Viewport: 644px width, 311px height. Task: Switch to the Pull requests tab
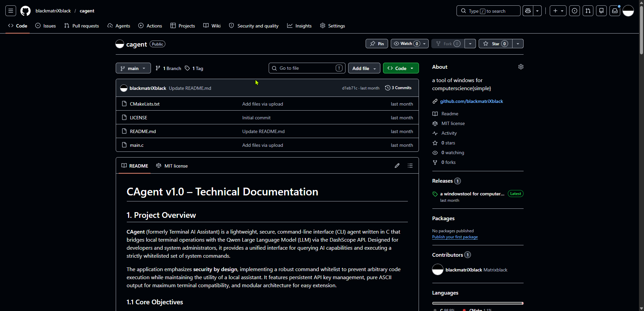coord(82,26)
